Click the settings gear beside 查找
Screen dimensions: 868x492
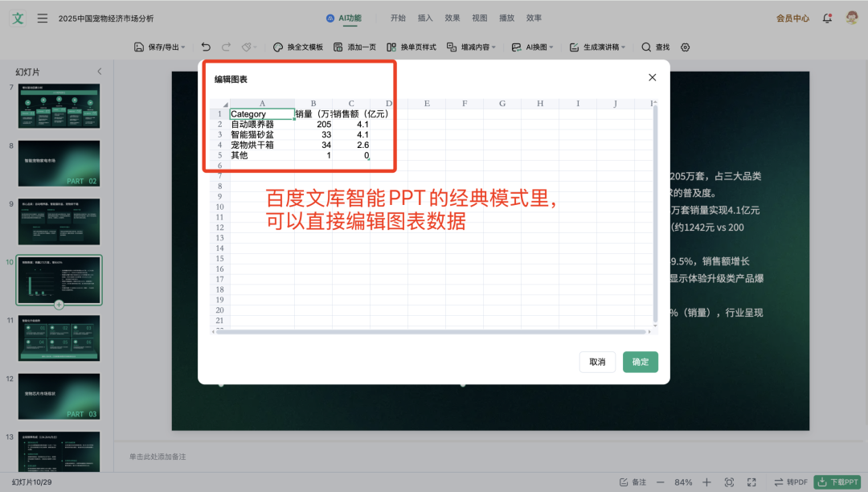click(685, 47)
